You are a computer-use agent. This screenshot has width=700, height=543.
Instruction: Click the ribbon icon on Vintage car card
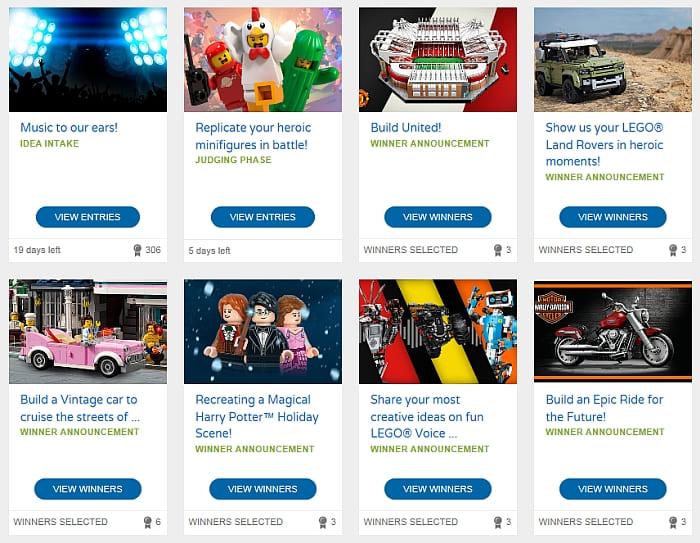(147, 522)
